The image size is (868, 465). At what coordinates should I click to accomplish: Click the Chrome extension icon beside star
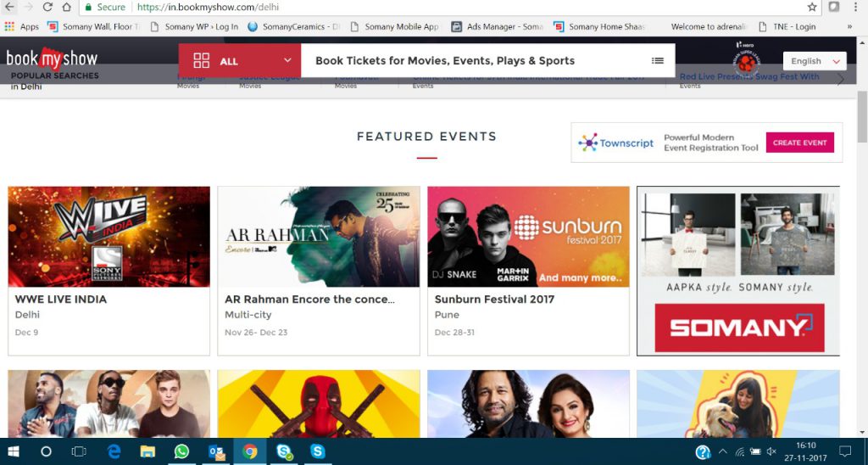834,7
